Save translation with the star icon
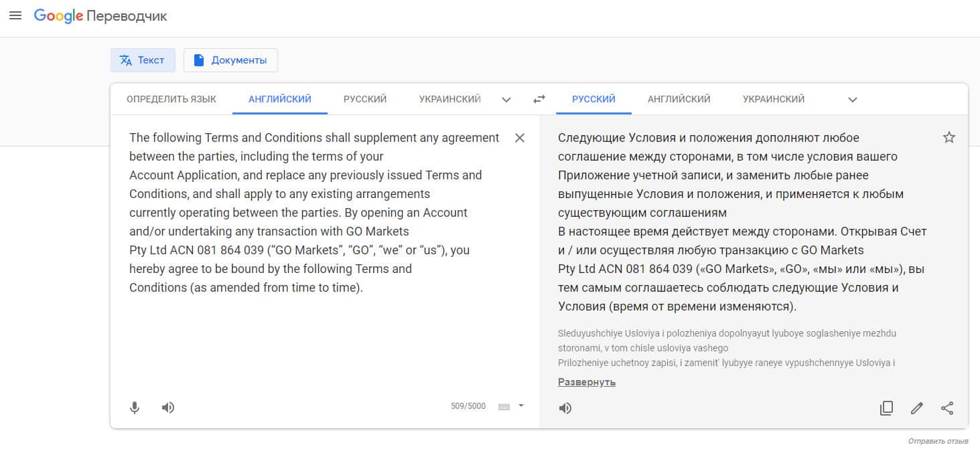980x451 pixels. tap(949, 137)
